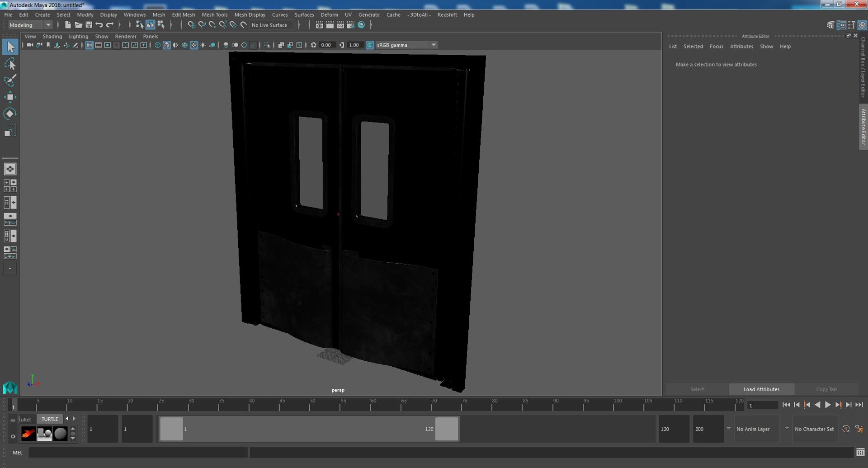868x468 pixels.
Task: Enable snap to grids
Action: (x=191, y=25)
